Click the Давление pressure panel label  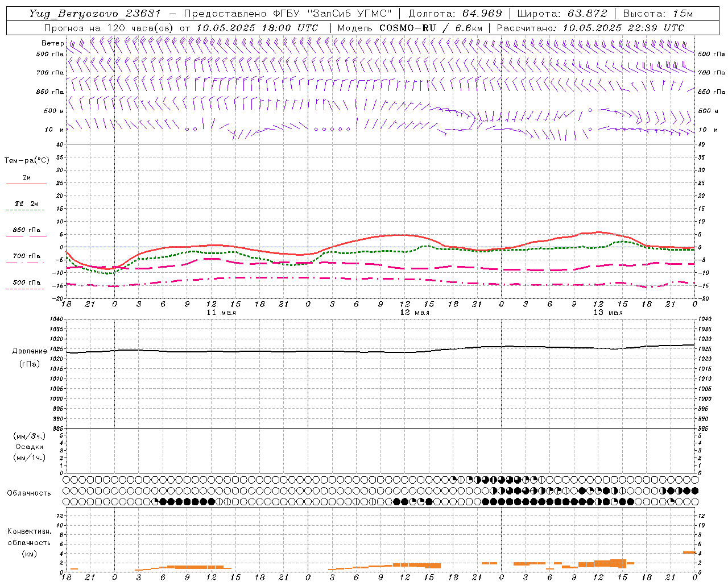[x=29, y=351]
